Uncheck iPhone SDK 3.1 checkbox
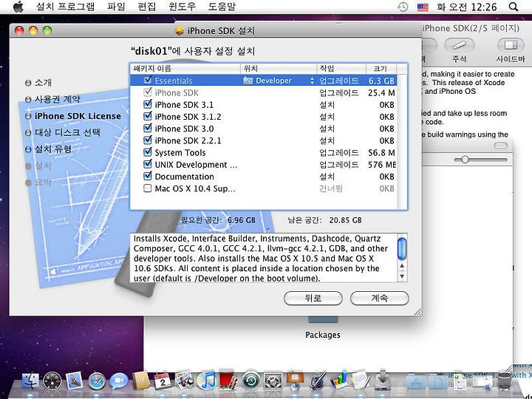Viewport: 532px width, 399px height. 148,104
